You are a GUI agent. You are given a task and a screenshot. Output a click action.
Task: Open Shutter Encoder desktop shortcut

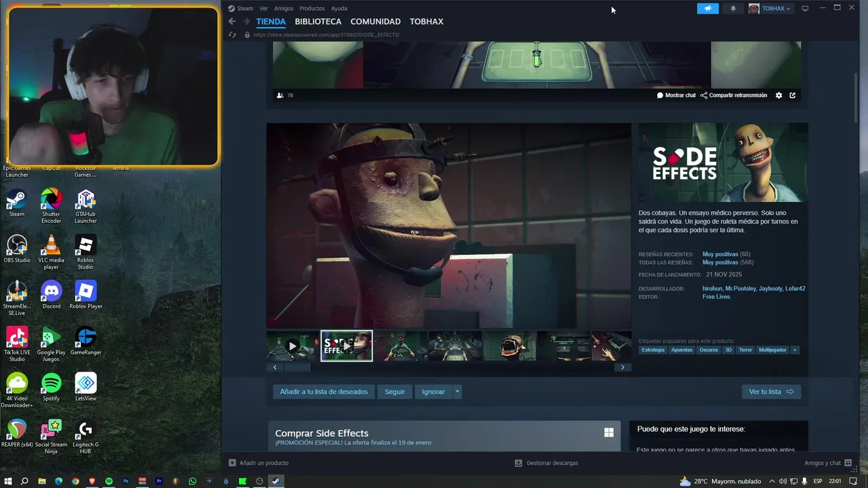tap(52, 206)
